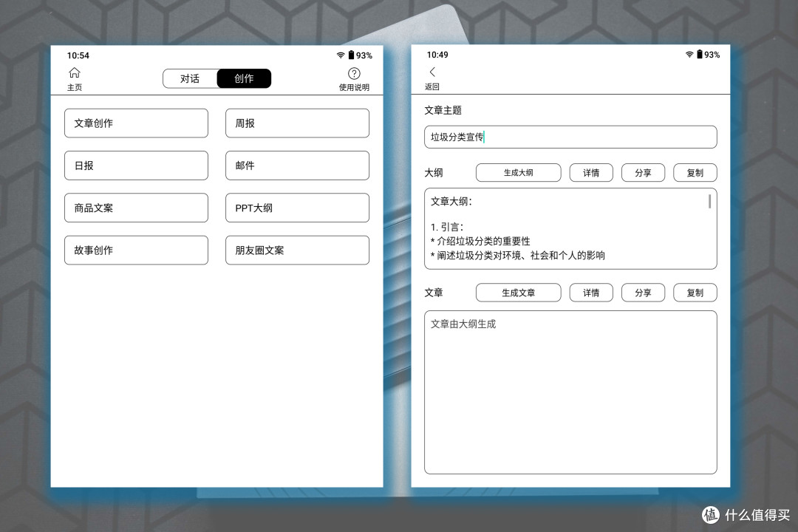The image size is (798, 532).
Task: Open 商品文案 template
Action: click(137, 208)
